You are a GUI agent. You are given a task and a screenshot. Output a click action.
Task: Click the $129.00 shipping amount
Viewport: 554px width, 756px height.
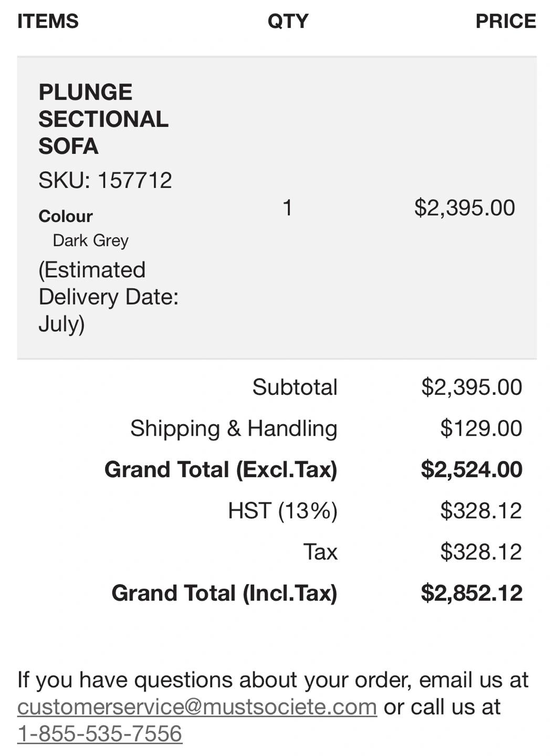pyautogui.click(x=480, y=428)
